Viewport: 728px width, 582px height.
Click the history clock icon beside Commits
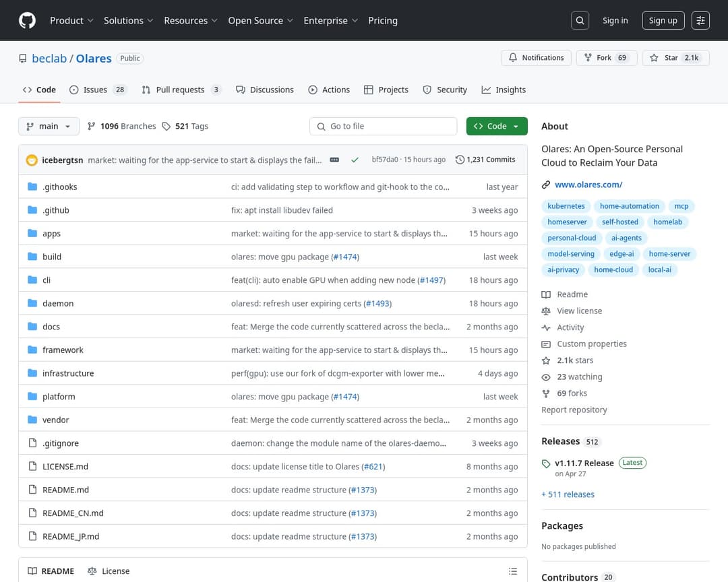[460, 160]
